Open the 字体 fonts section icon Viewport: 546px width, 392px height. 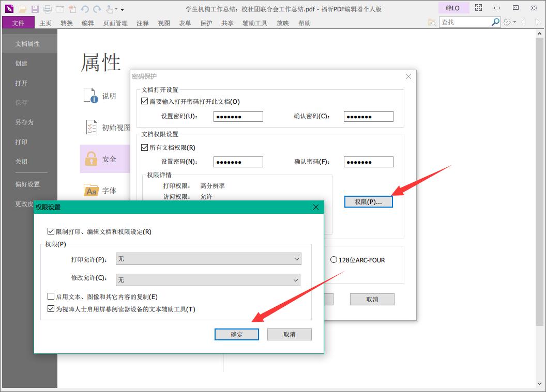tap(91, 191)
